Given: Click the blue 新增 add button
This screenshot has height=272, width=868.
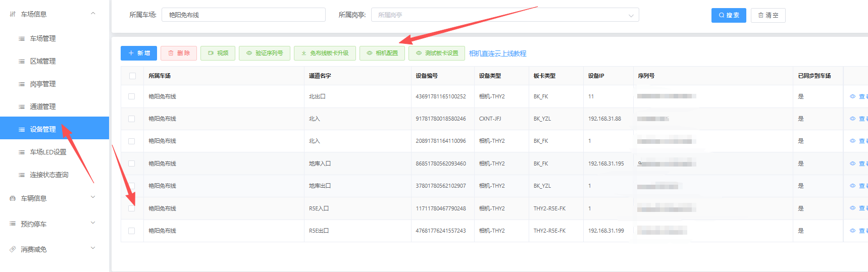Looking at the screenshot, I should [x=139, y=53].
